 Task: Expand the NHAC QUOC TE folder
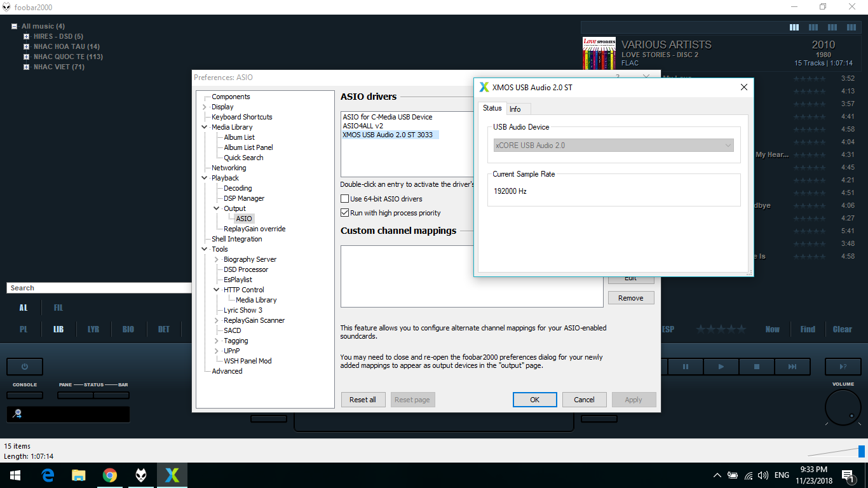coord(27,57)
